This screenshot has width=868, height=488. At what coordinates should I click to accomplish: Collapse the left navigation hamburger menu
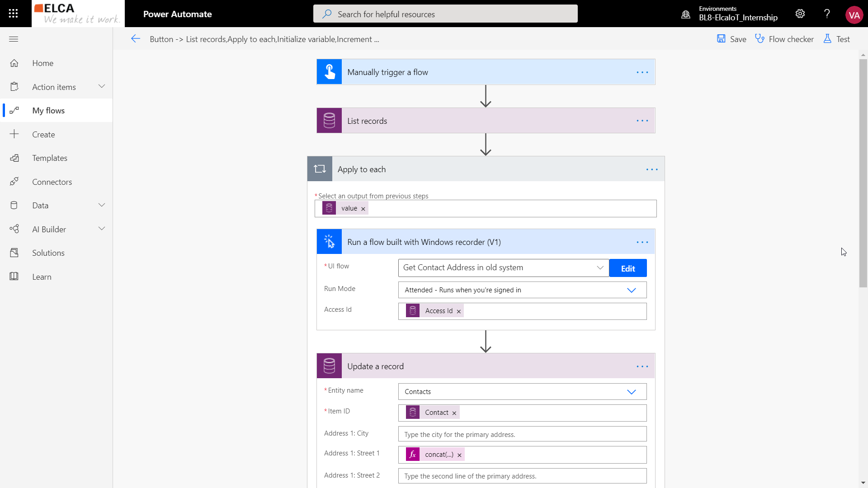tap(14, 39)
